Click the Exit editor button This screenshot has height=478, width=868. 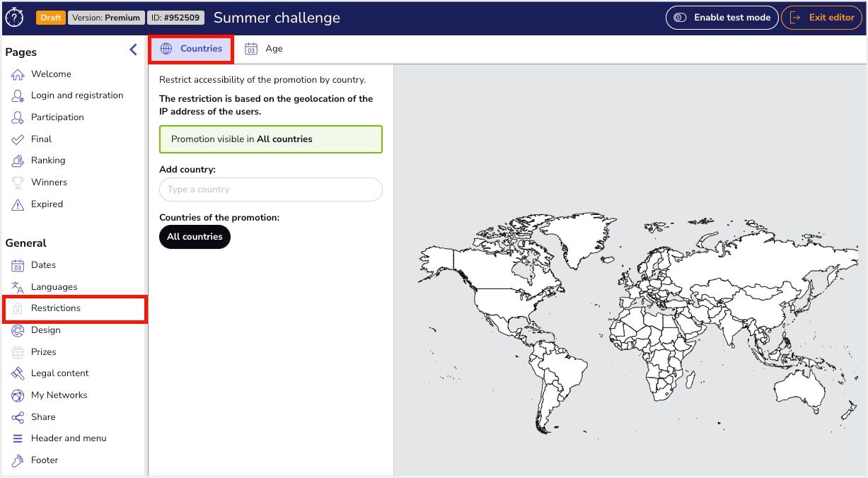click(x=821, y=18)
